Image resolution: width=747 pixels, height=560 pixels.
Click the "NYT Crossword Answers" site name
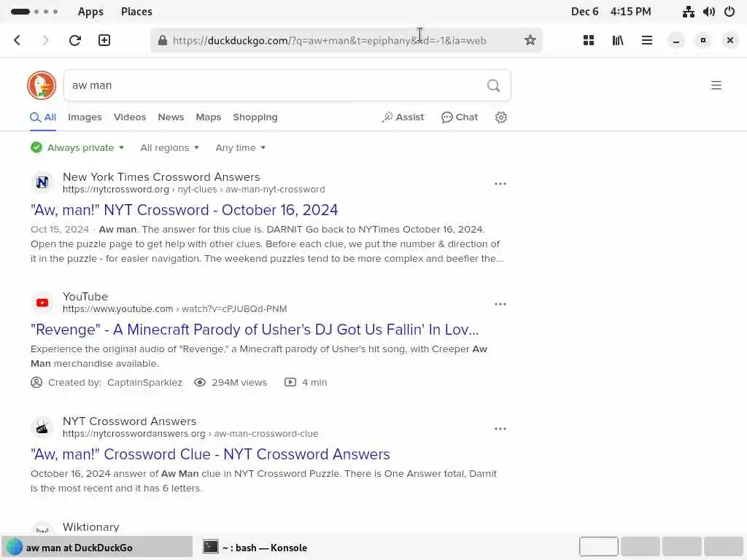(130, 421)
